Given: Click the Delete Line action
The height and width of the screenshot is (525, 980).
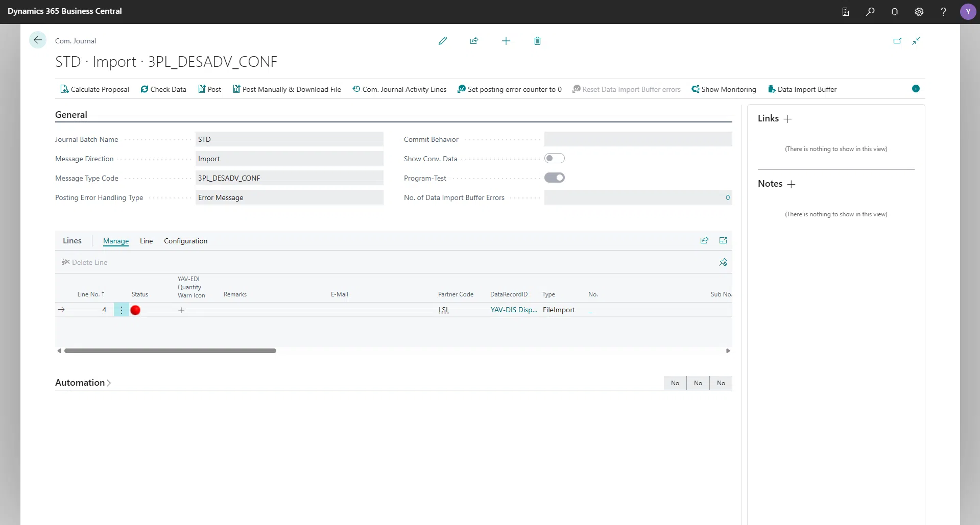Looking at the screenshot, I should (84, 262).
